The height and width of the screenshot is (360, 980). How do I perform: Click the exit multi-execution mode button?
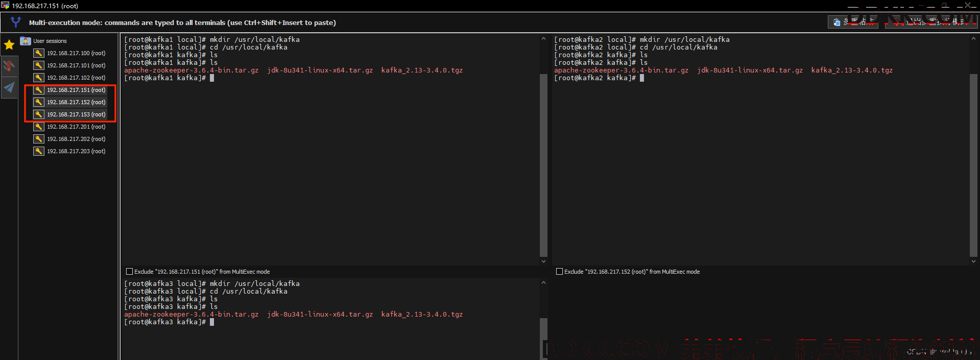tap(930, 22)
